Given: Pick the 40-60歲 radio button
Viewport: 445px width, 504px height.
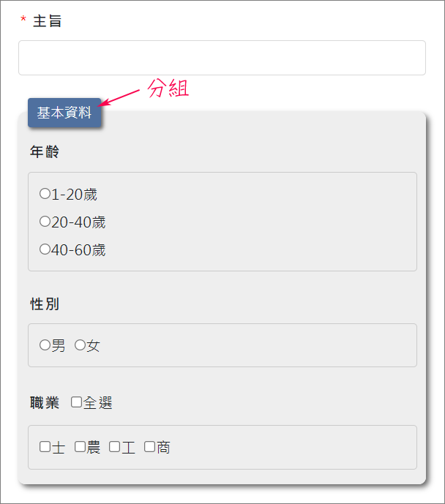Looking at the screenshot, I should [x=45, y=249].
